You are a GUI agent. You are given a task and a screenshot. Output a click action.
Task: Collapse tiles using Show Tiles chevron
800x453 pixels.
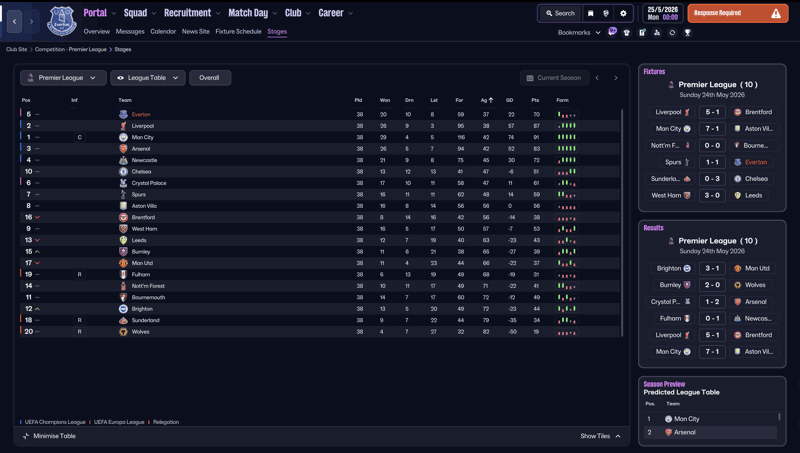618,436
